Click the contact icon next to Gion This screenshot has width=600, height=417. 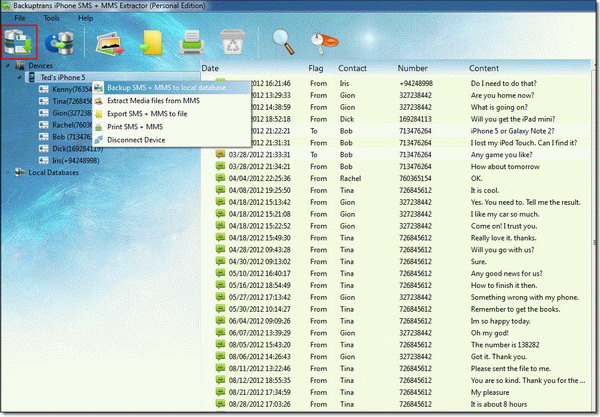coord(44,113)
